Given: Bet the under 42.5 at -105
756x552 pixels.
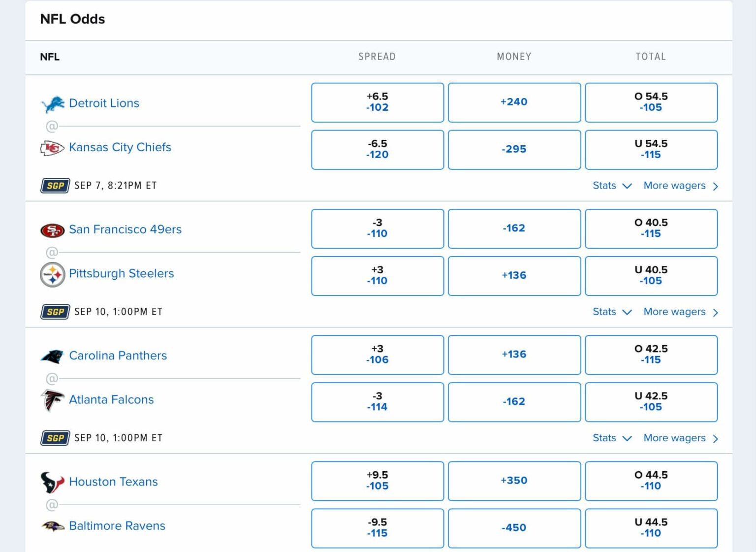Looking at the screenshot, I should click(651, 402).
